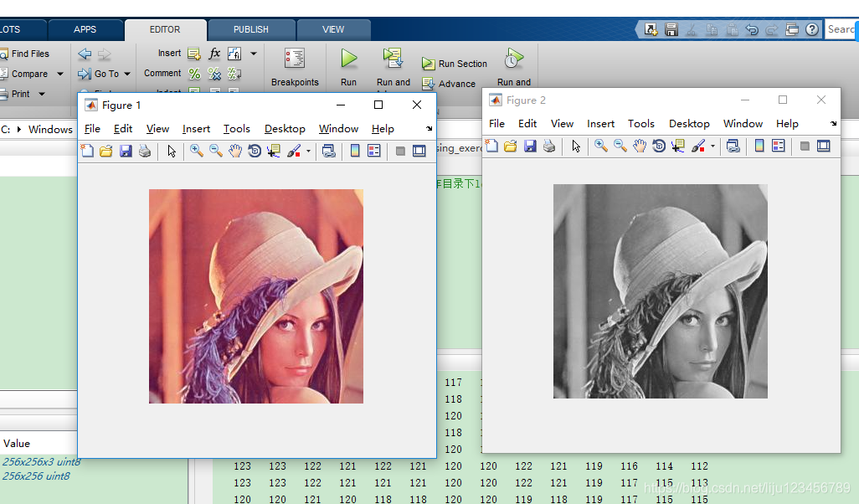Open View menu in Figure 2
The width and height of the screenshot is (859, 504).
coord(562,124)
